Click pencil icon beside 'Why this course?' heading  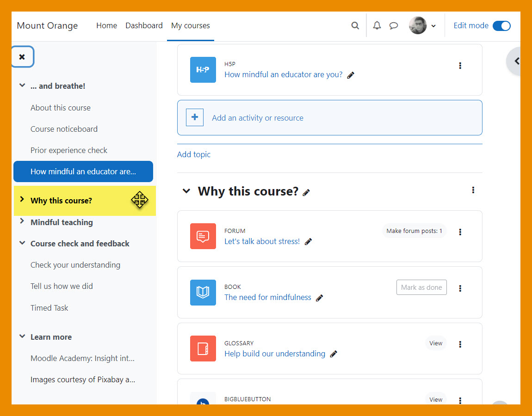click(306, 193)
